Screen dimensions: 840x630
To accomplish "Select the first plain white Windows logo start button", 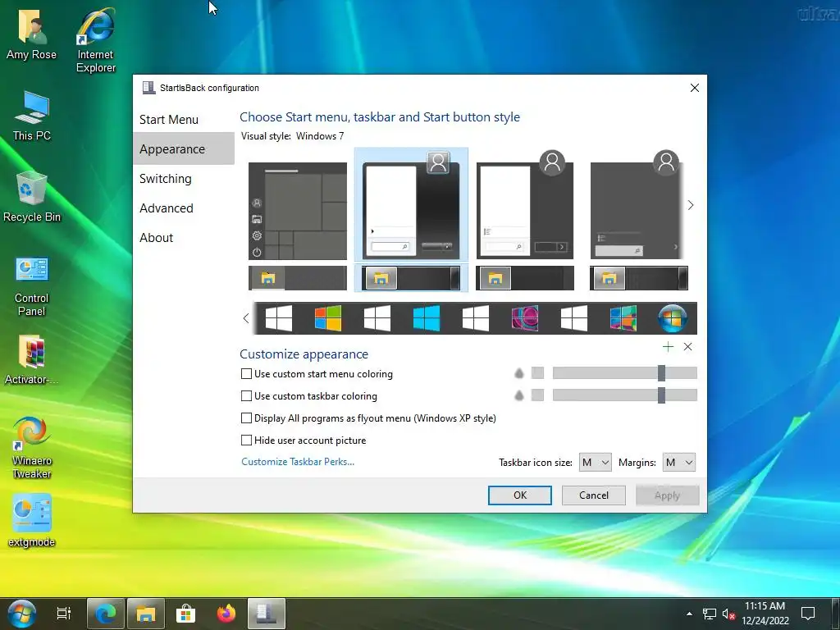I will click(279, 318).
